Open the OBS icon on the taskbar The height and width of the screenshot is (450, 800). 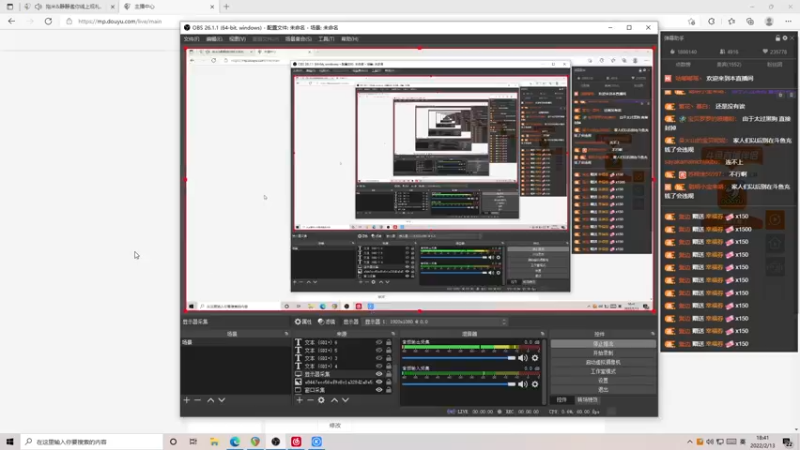[276, 442]
